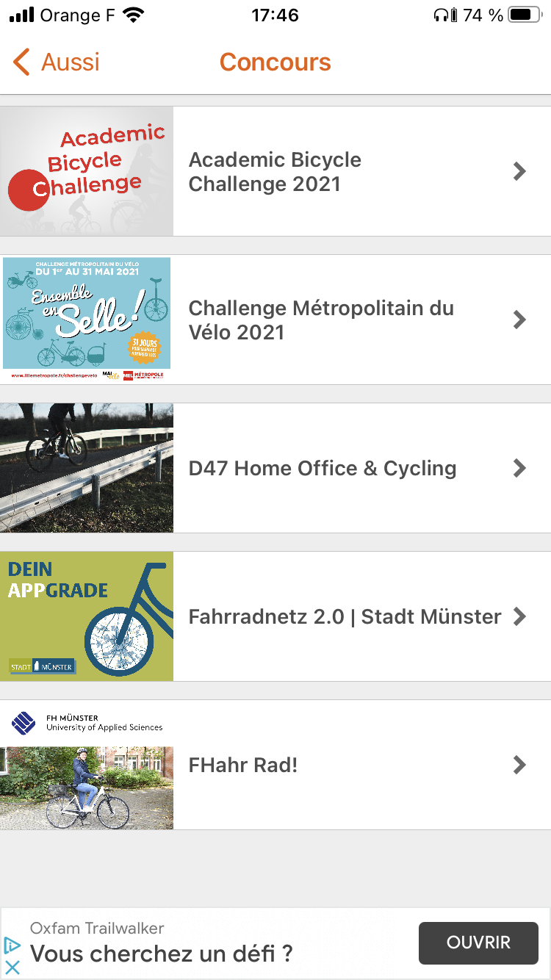551x980 pixels.
Task: Expand the FHahr Rad! chevron
Action: point(520,765)
